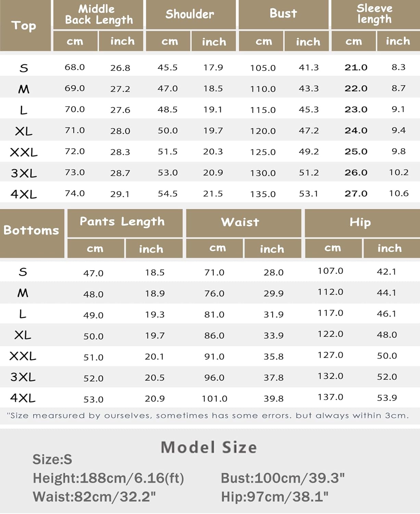The image size is (420, 514).
Task: Click the Bottoms table header cell
Action: point(31,230)
